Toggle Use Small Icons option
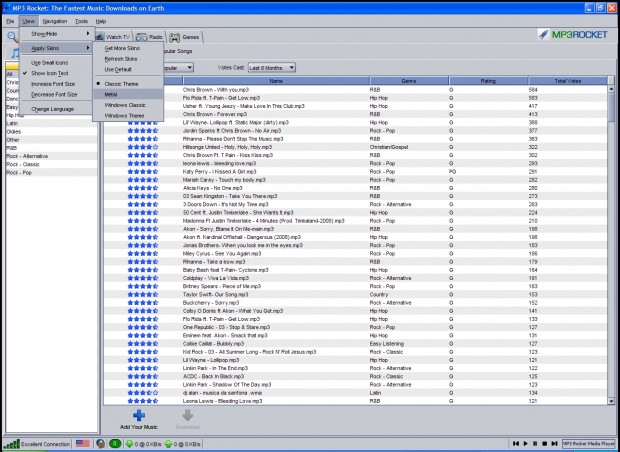Viewport: 620px width, 452px height. [x=49, y=63]
